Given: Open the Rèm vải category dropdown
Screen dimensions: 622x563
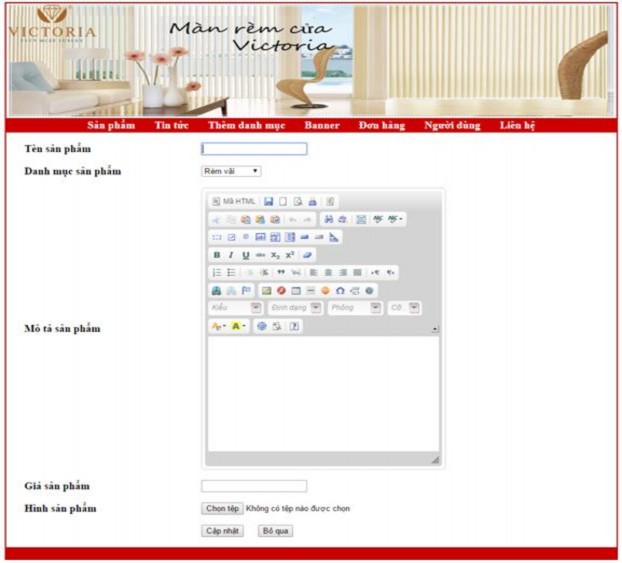Looking at the screenshot, I should pyautogui.click(x=231, y=171).
